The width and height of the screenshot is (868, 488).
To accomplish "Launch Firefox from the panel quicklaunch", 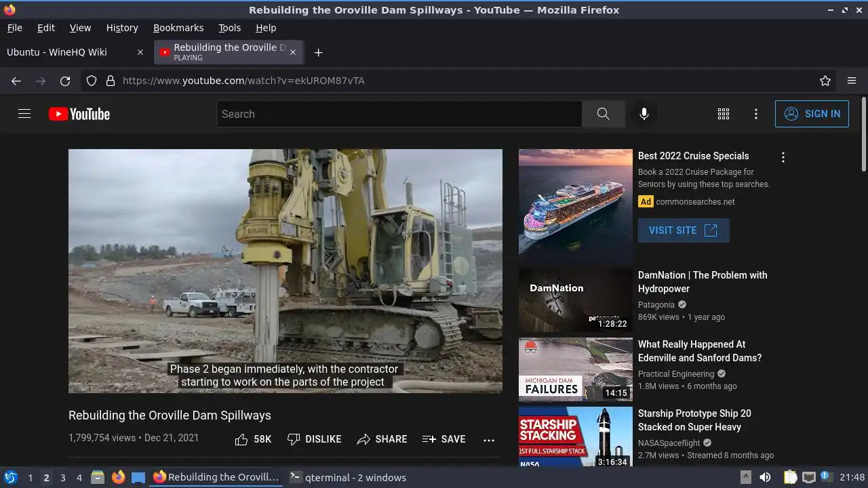I will (x=118, y=477).
